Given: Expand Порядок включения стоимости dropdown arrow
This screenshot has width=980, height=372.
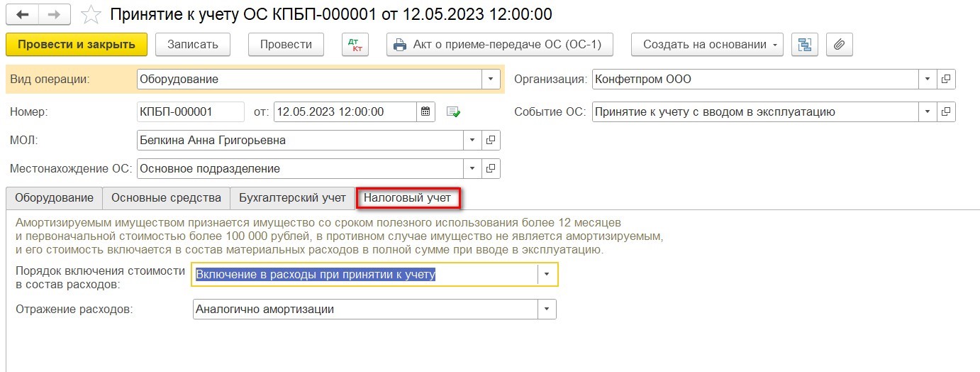Looking at the screenshot, I should click(x=547, y=274).
